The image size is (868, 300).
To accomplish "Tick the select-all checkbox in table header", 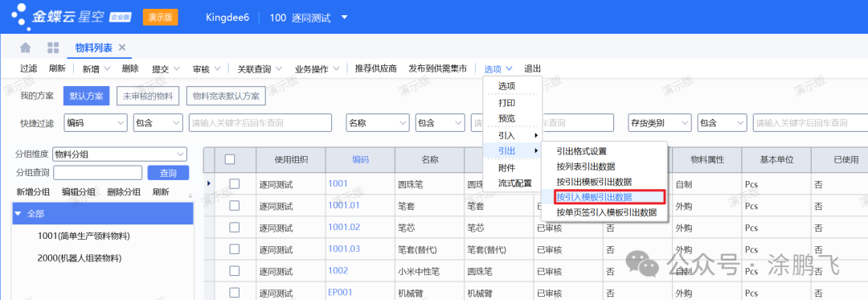I will pos(230,159).
